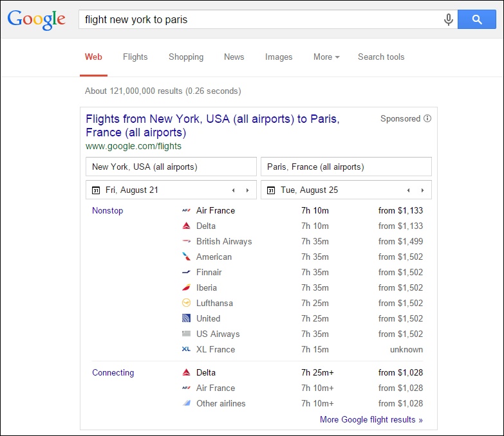
Task: Click the United logo icon
Action: click(186, 318)
